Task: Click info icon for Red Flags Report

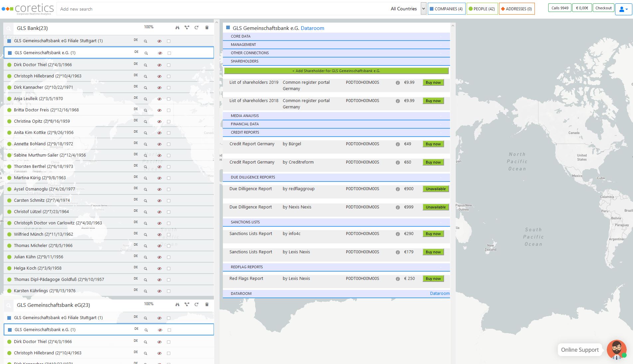Action: pos(397,279)
